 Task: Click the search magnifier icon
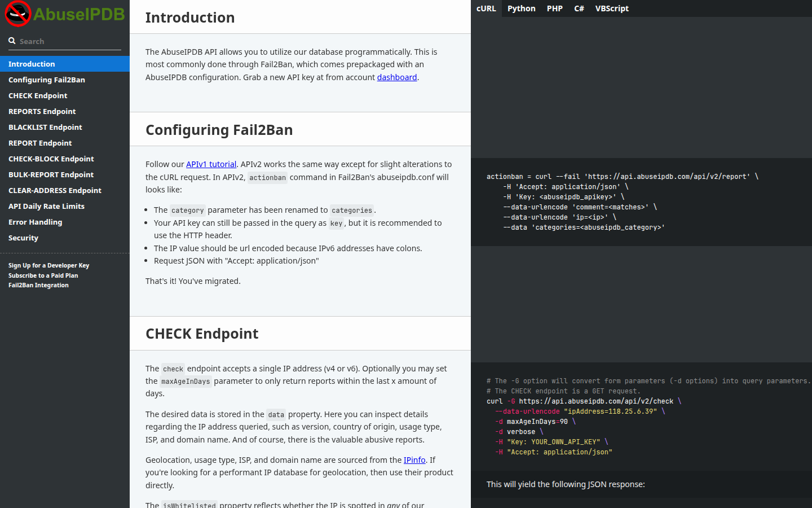[x=12, y=41]
